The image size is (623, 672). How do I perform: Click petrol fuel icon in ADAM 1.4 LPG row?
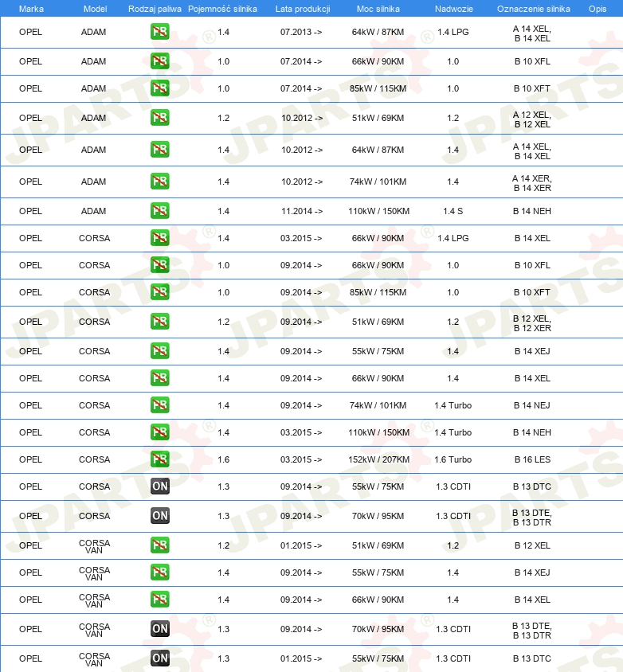click(160, 32)
